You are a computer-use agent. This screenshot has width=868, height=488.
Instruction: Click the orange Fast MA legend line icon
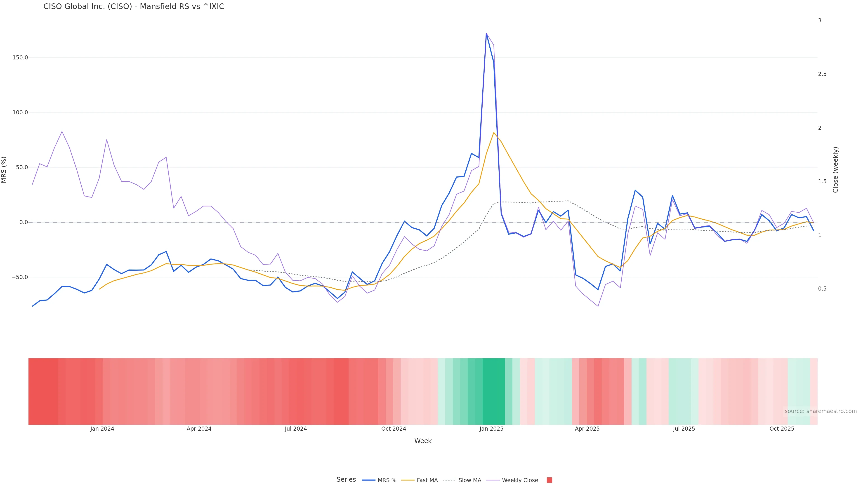click(x=408, y=480)
